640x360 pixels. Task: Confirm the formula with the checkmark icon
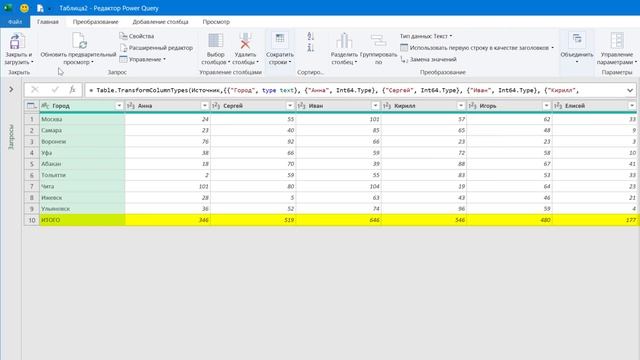pyautogui.click(x=55, y=90)
